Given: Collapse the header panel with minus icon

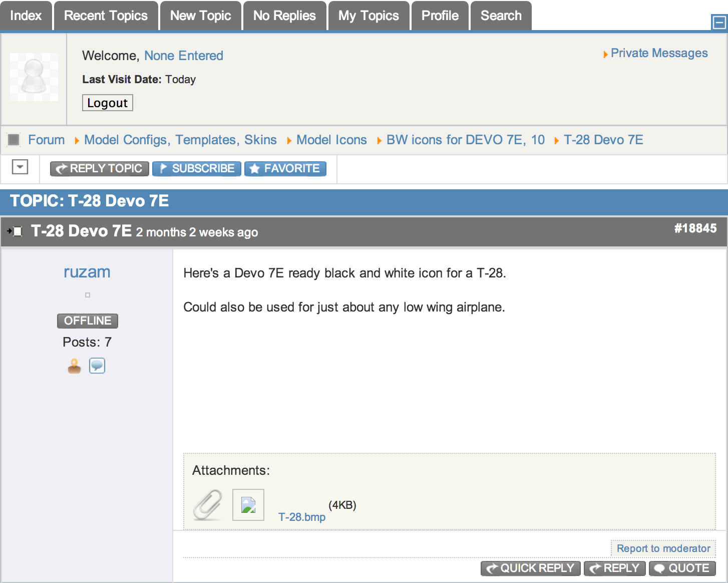Looking at the screenshot, I should tap(719, 22).
